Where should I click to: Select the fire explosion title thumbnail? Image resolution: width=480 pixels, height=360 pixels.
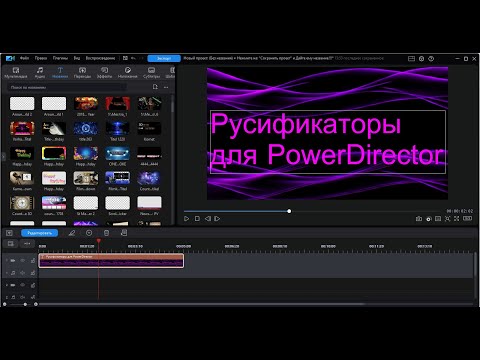(86, 103)
